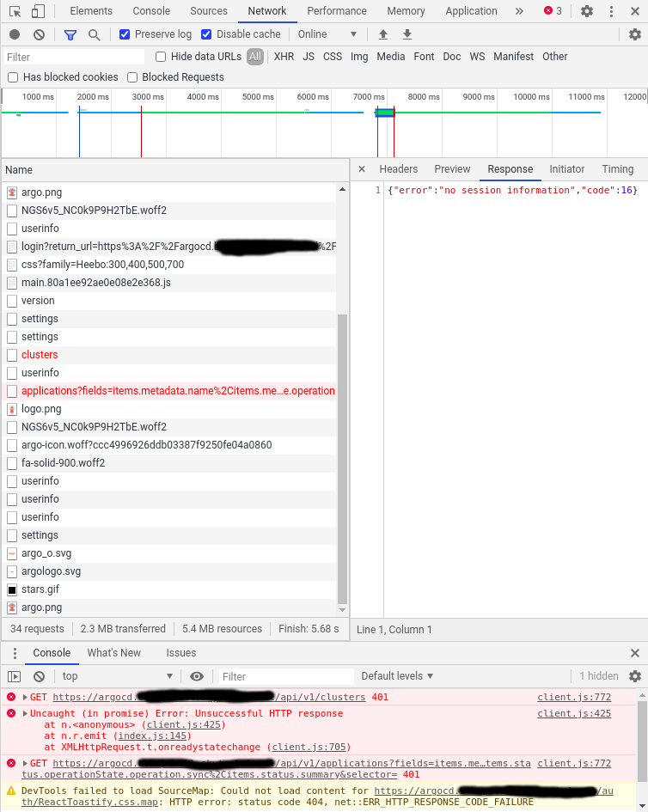Image resolution: width=648 pixels, height=812 pixels.
Task: Select the All filter button
Action: 255,57
